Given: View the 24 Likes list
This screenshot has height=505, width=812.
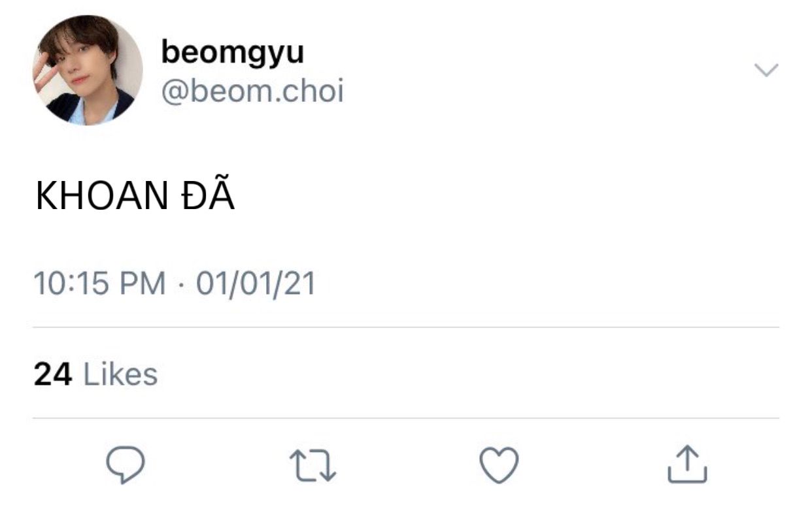Looking at the screenshot, I should click(95, 374).
